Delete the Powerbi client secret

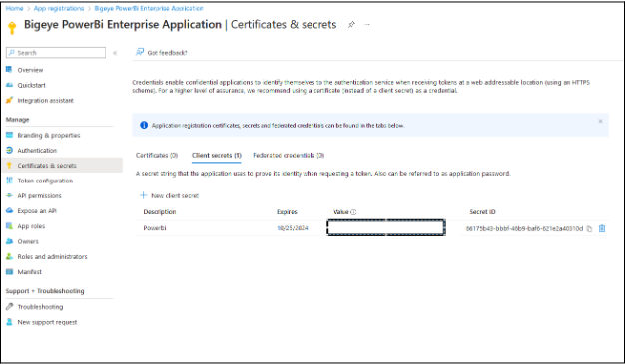pyautogui.click(x=602, y=228)
